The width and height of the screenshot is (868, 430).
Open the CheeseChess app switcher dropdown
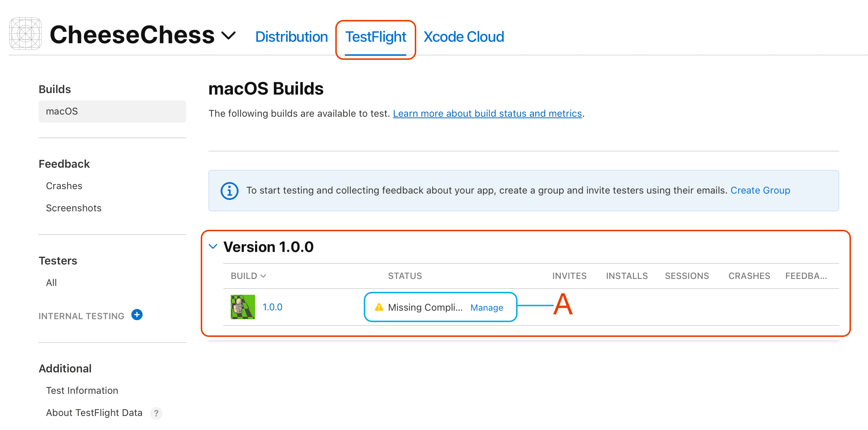(x=228, y=35)
